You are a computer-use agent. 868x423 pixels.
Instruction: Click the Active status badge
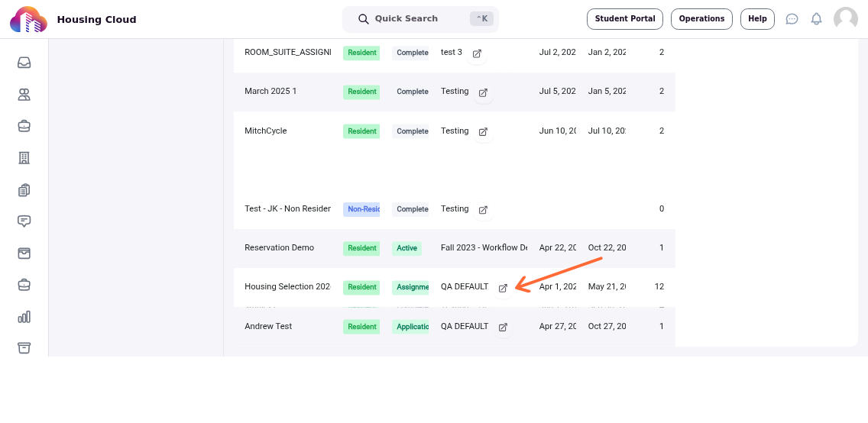pos(406,248)
